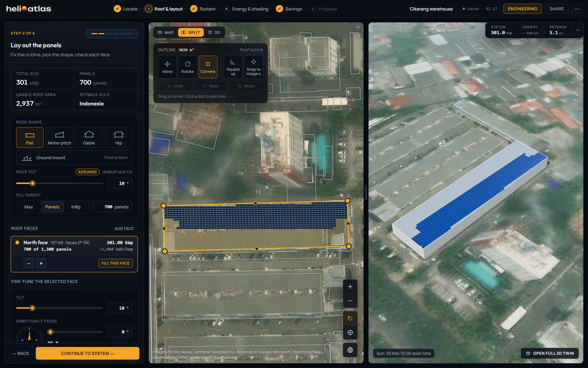
Task: Set fill target to kWp
Action: [76, 207]
